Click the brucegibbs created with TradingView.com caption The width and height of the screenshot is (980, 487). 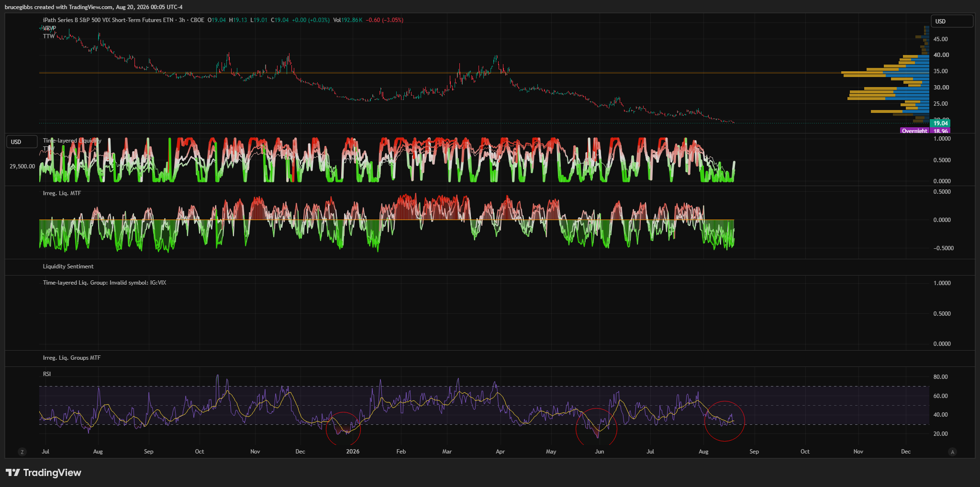94,7
